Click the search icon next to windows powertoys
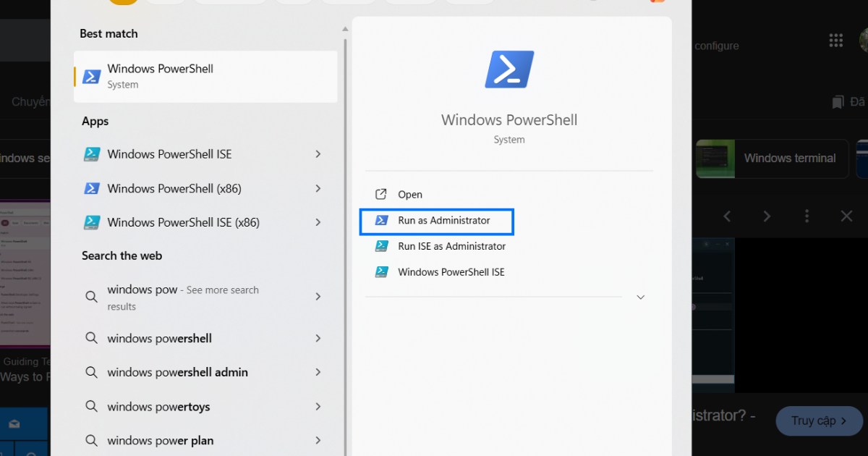Viewport: 868px width, 456px height. 91,407
